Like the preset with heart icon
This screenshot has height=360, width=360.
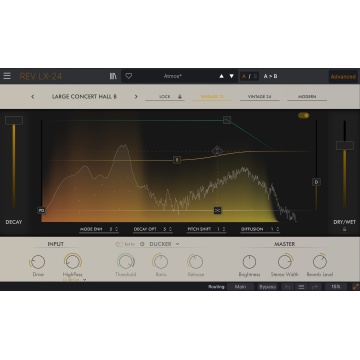[129, 76]
